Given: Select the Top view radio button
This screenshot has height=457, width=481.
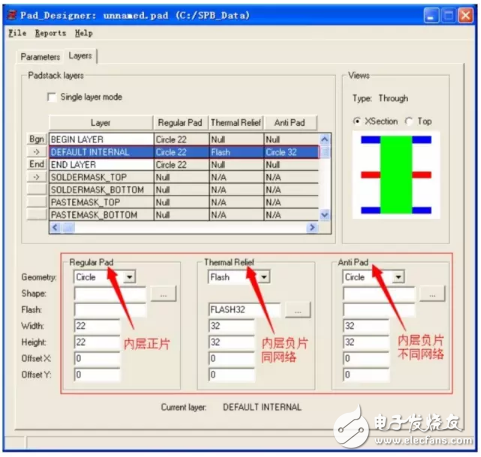Looking at the screenshot, I should (409, 121).
